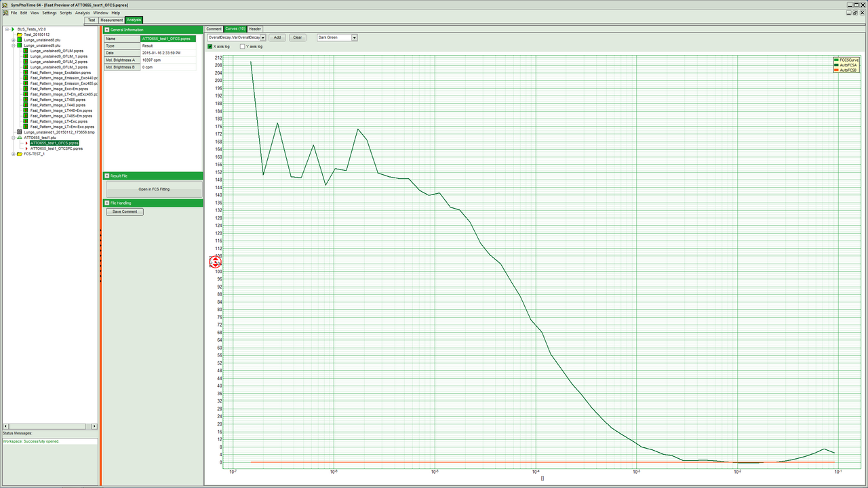The image size is (868, 488).
Task: Click the bitmap icon of Lunge_unstained1 bmp
Action: click(20, 132)
